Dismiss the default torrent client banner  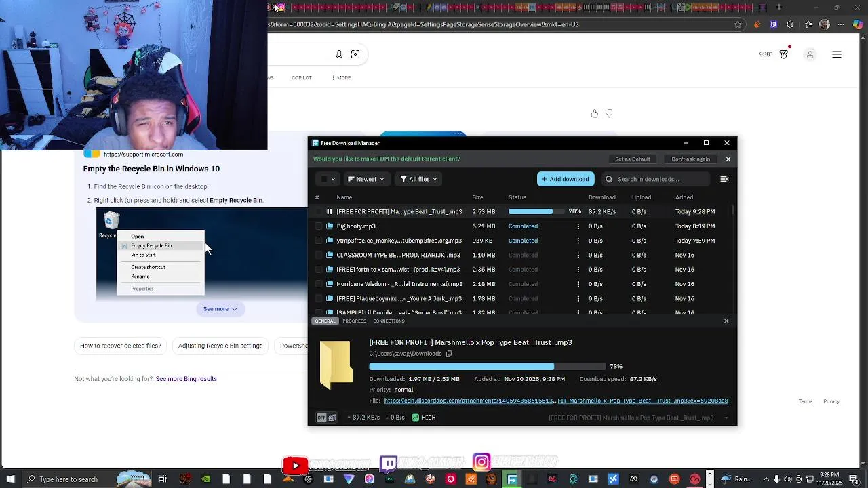pyautogui.click(x=728, y=159)
